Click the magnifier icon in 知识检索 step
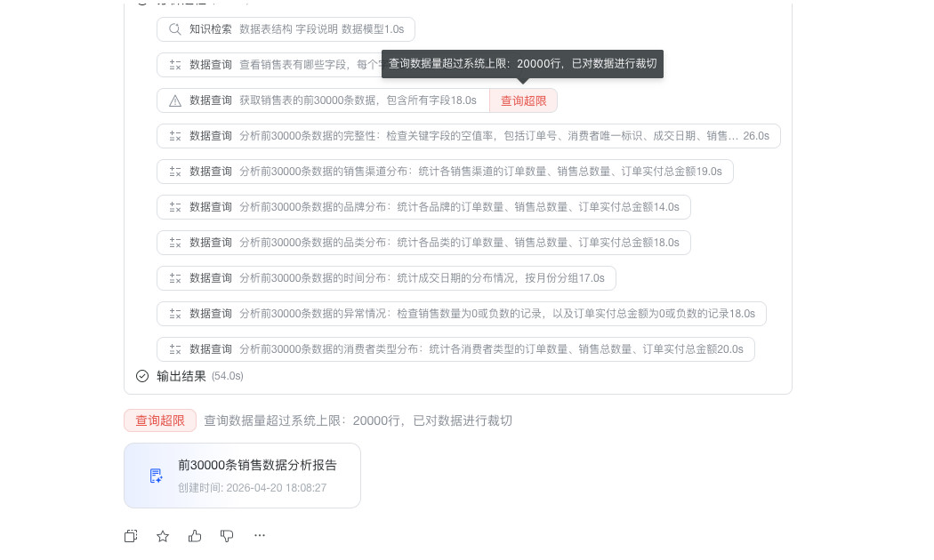The height and width of the screenshot is (560, 934). pos(174,29)
